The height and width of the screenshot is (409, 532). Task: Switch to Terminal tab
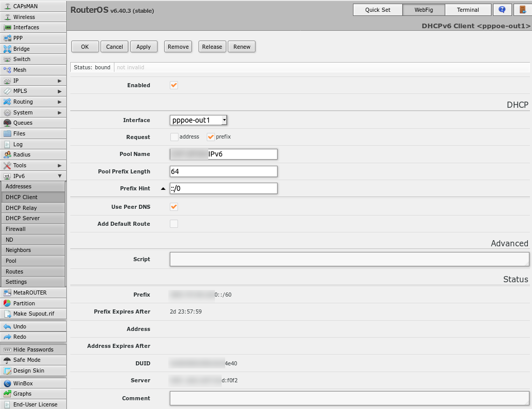point(468,10)
